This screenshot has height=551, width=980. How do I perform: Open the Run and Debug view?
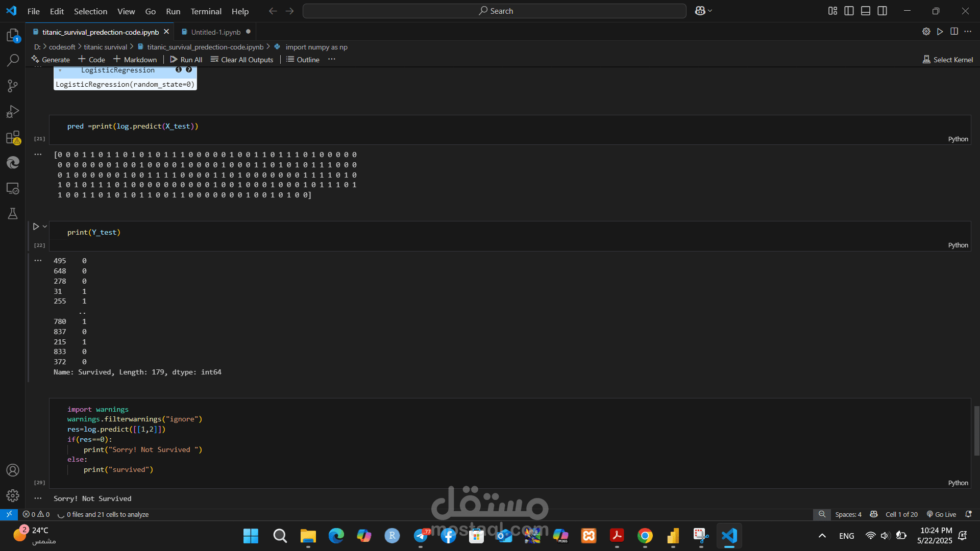tap(13, 111)
